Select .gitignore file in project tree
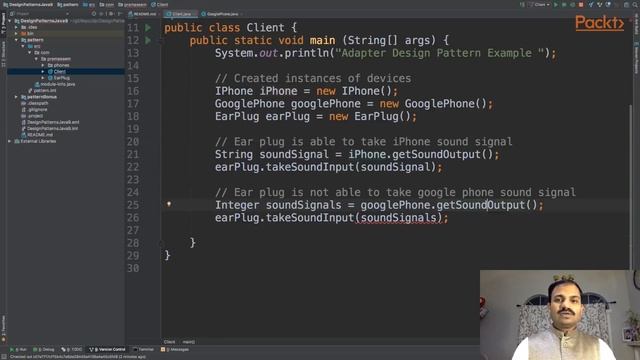The image size is (640, 360). 35,110
